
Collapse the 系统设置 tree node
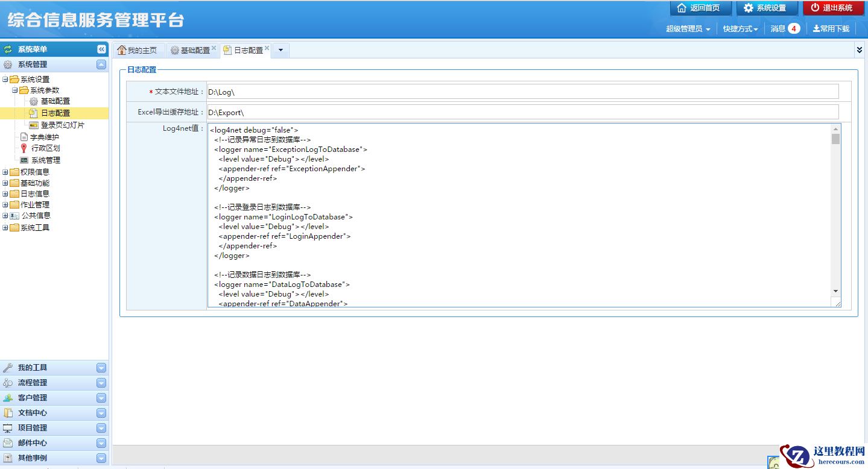click(5, 80)
